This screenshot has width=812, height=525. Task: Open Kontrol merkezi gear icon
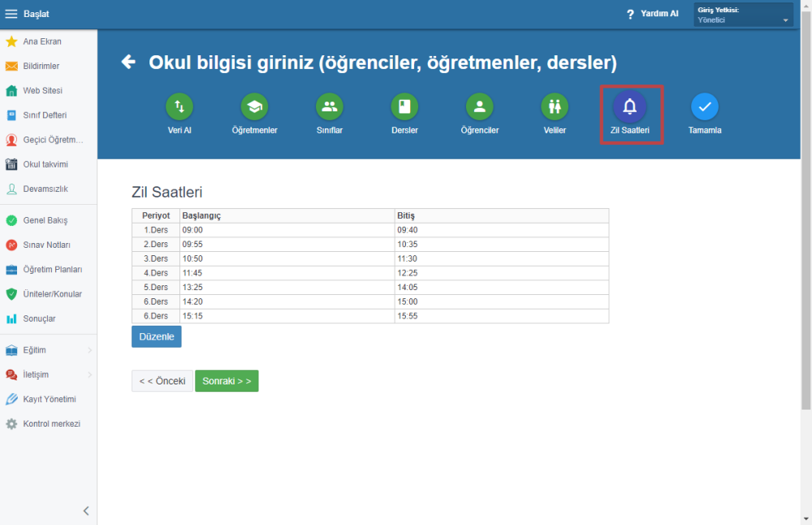point(11,424)
